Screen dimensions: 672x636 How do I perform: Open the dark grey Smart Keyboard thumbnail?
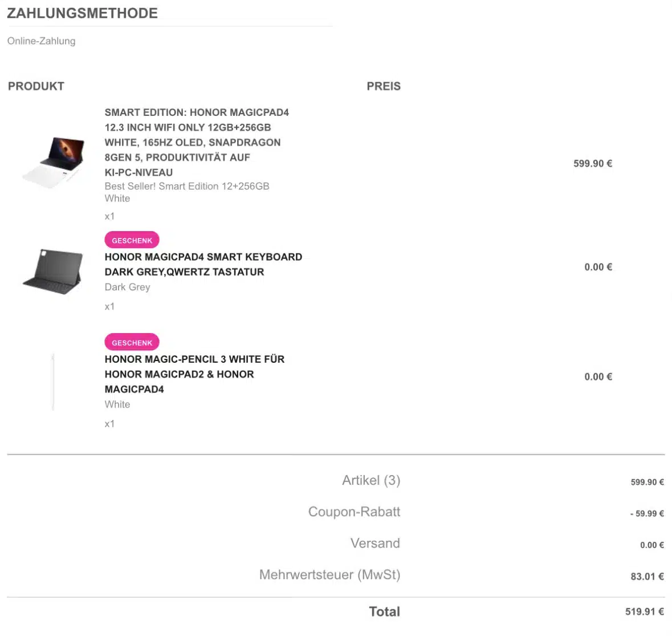tap(52, 272)
